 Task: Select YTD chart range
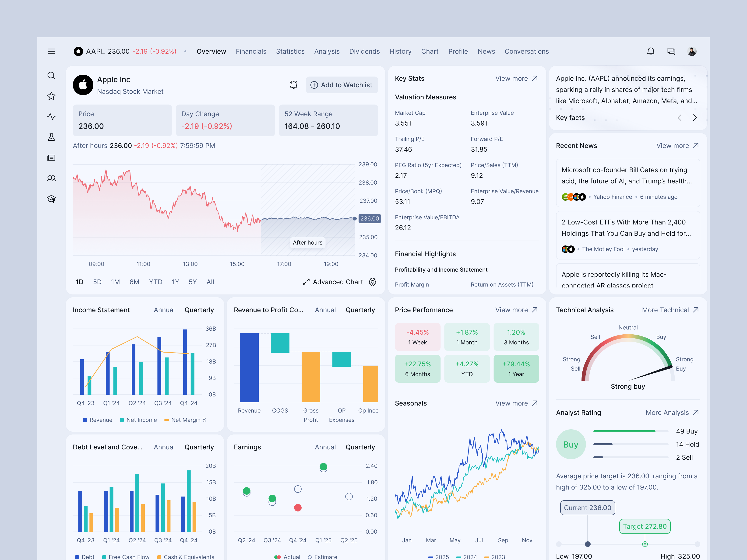point(156,282)
